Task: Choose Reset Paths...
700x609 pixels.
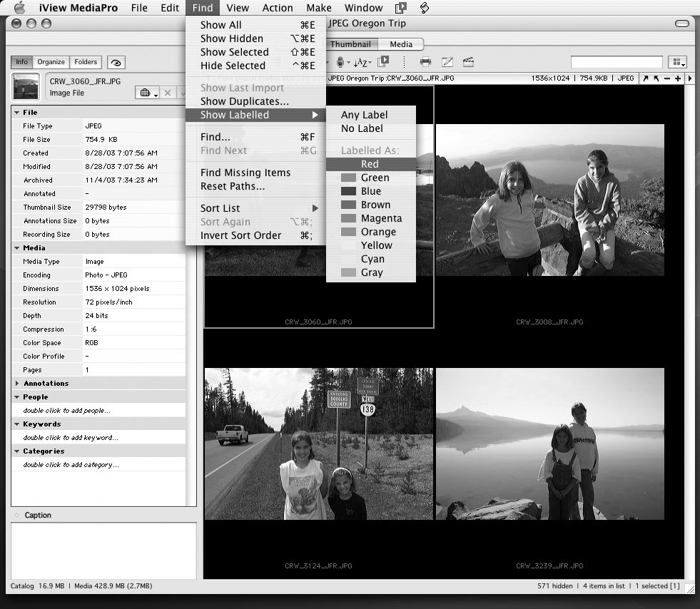Action: (x=255, y=186)
